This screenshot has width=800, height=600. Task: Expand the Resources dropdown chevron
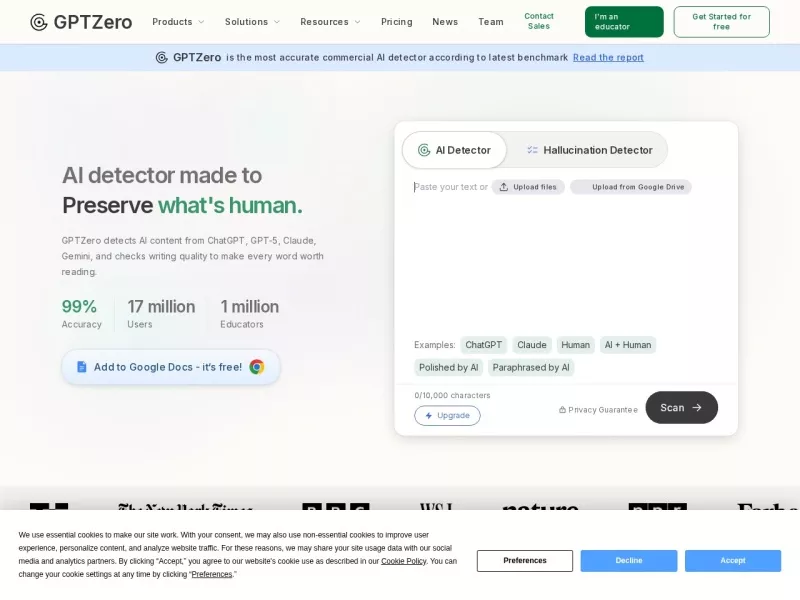click(x=358, y=22)
